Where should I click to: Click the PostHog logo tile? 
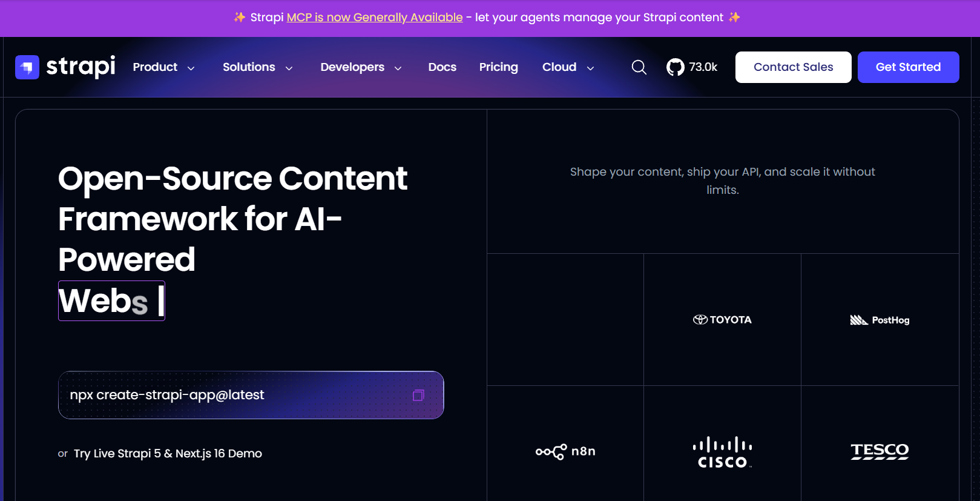pos(880,320)
